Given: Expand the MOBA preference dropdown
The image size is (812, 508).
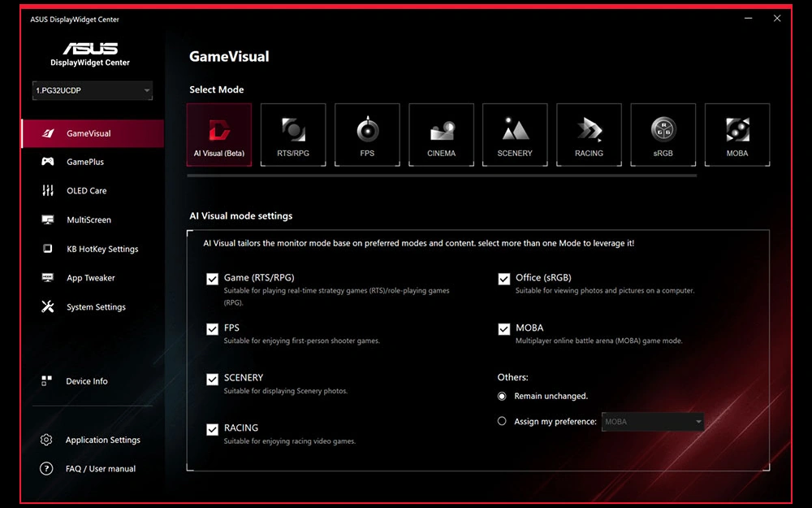Looking at the screenshot, I should [x=653, y=421].
